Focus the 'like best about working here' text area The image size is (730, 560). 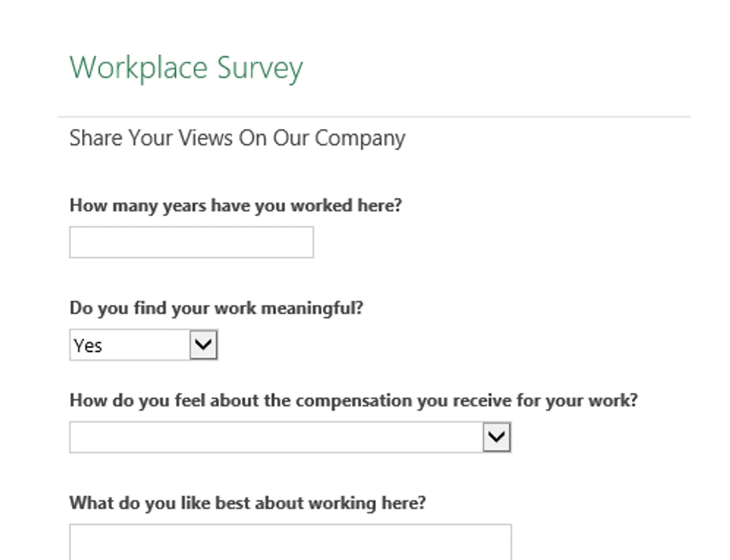point(290,541)
